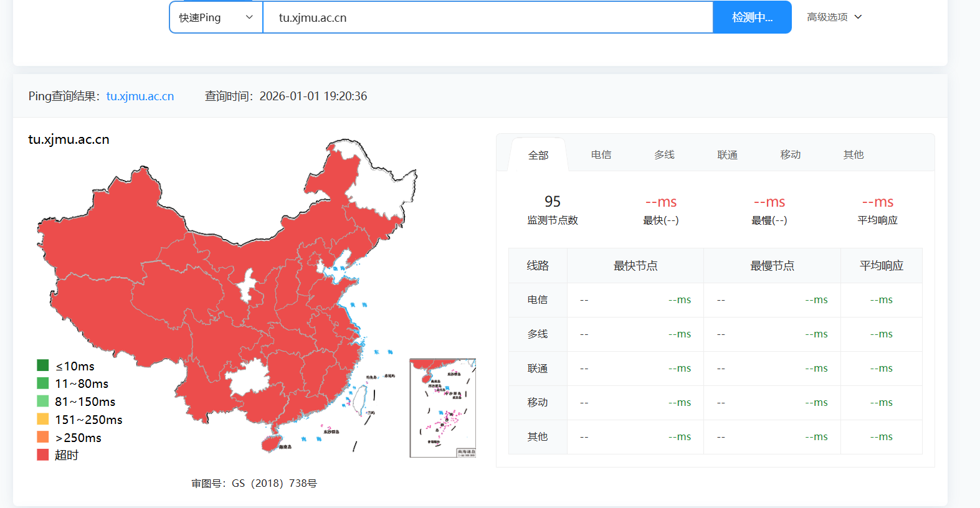Viewport: 980px width, 508px height.
Task: Click the chevron next to 高级选项
Action: click(x=858, y=17)
